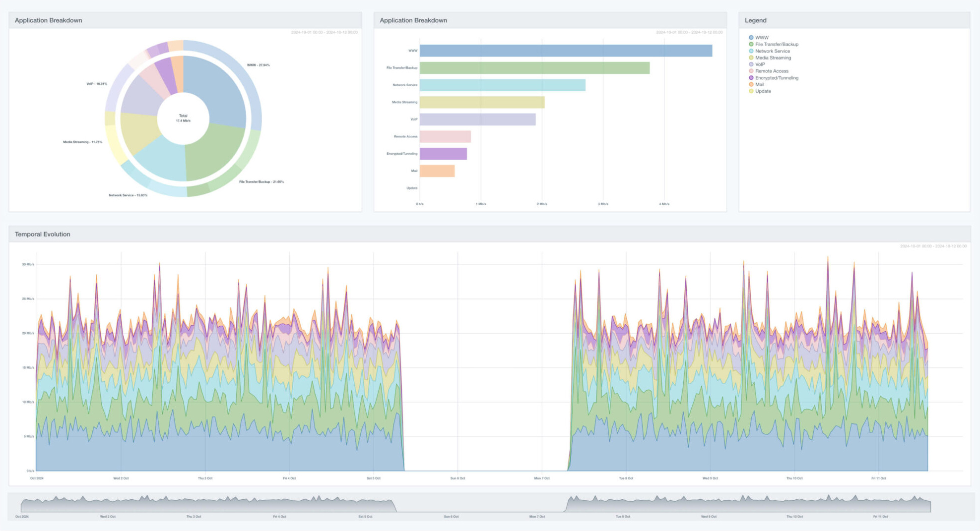Toggle the WWW series in the Legend
Viewport: 980px width, 531px height.
[x=761, y=38]
